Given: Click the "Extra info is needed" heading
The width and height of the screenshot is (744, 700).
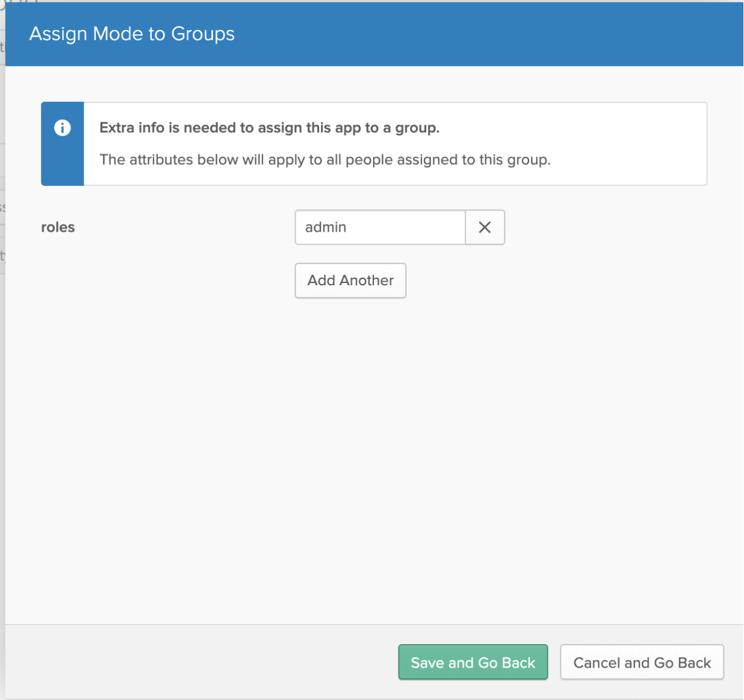Looking at the screenshot, I should pyautogui.click(x=270, y=128).
